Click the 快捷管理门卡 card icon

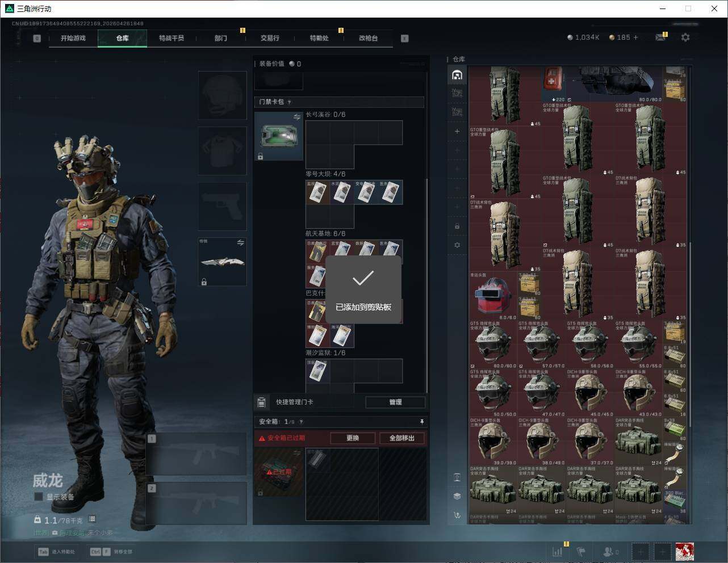pyautogui.click(x=261, y=402)
